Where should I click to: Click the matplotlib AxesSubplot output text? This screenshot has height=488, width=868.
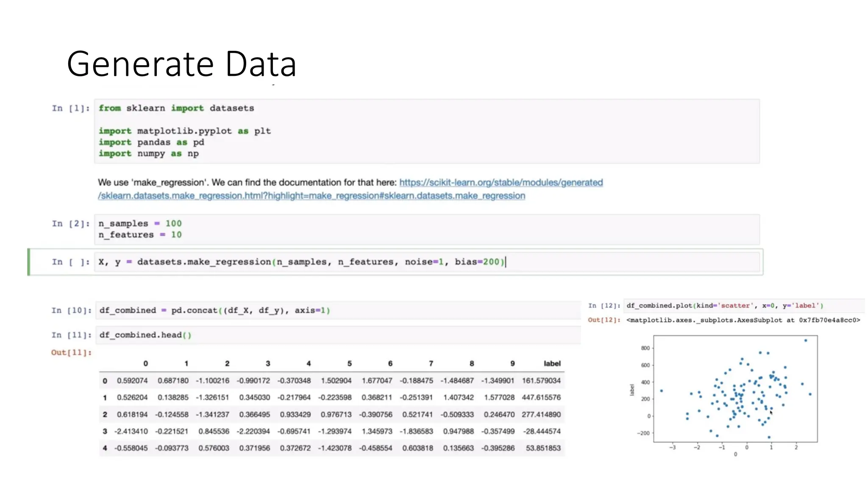pyautogui.click(x=743, y=320)
